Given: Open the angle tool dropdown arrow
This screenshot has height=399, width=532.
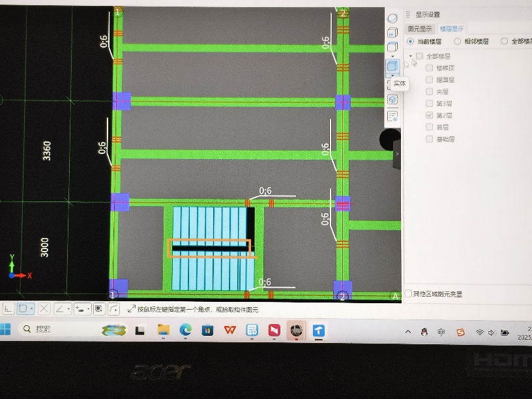Looking at the screenshot, I should click(x=68, y=309).
